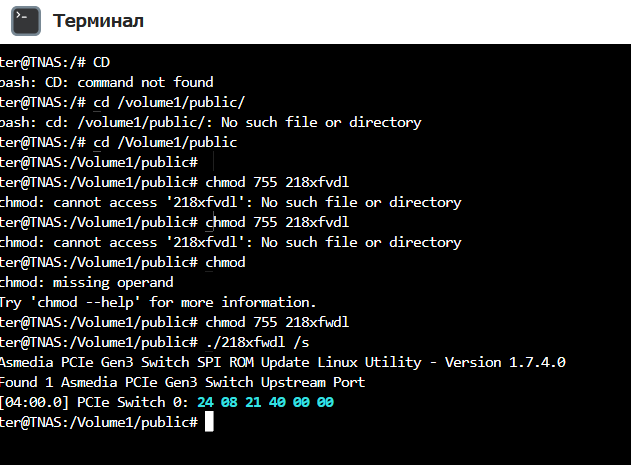This screenshot has width=631, height=465.
Task: Click the "./218xfwdl /s" command
Action: point(257,343)
